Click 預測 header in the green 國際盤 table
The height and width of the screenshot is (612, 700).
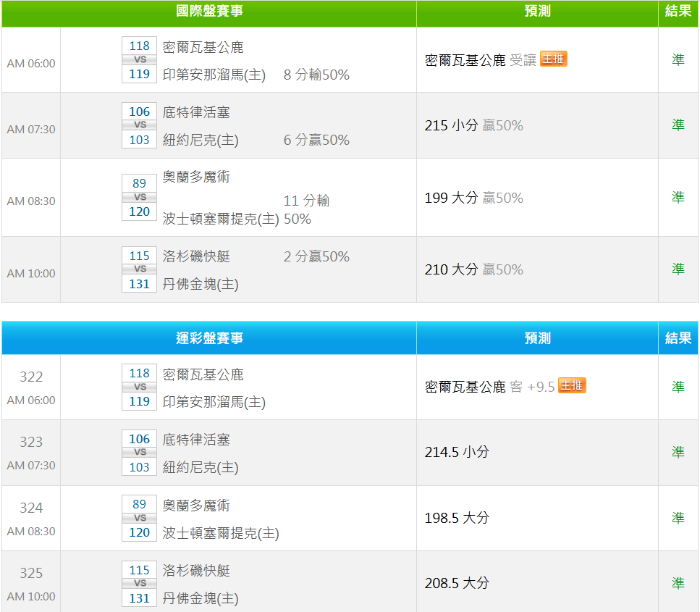pyautogui.click(x=538, y=11)
